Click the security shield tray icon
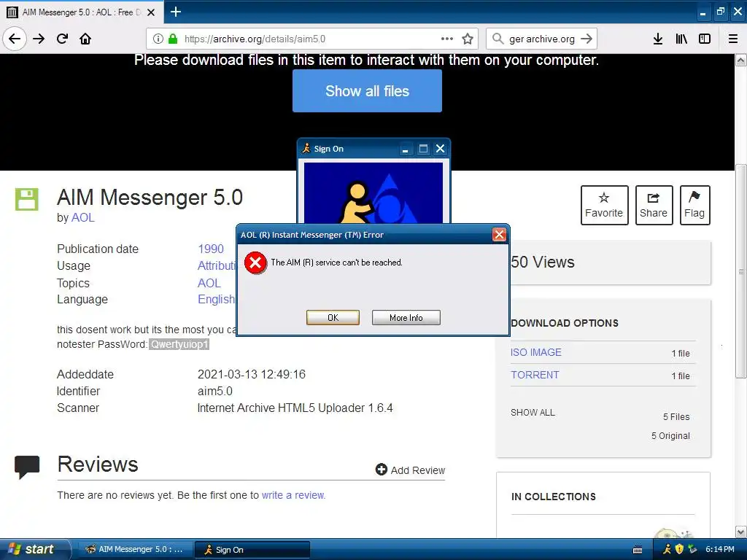Viewport: 747px width, 560px height. coord(679,549)
